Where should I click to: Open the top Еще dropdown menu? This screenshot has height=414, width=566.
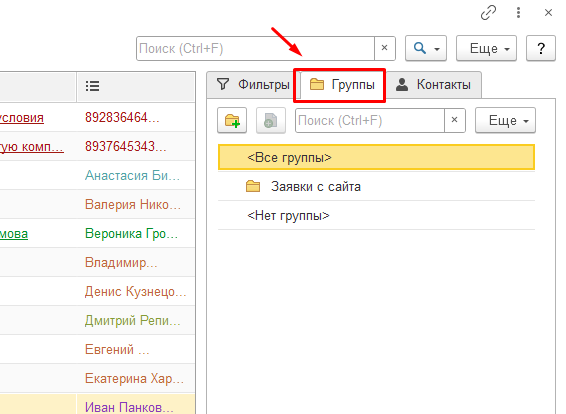click(486, 48)
